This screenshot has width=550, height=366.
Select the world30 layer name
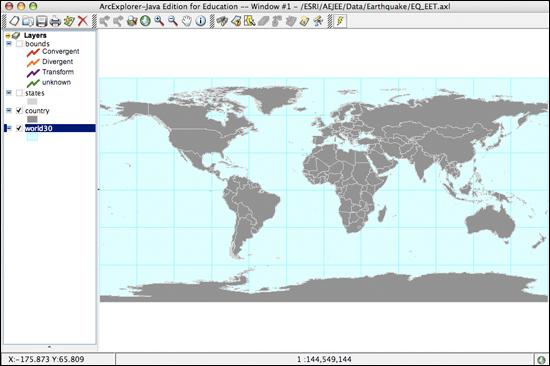coord(39,128)
